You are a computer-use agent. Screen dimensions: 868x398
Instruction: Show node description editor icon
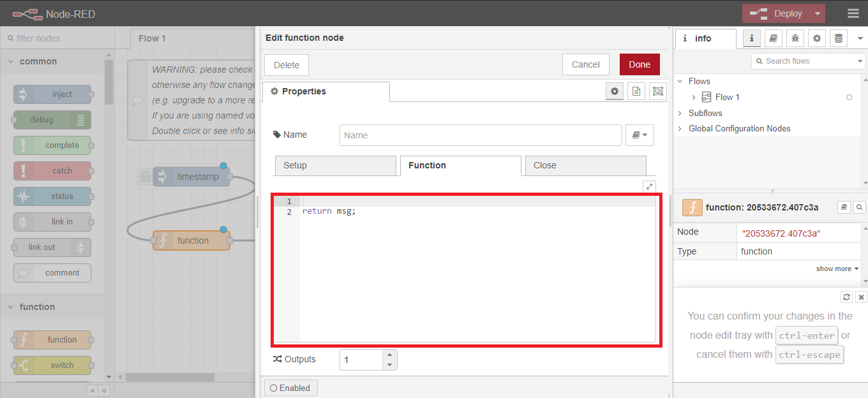636,92
